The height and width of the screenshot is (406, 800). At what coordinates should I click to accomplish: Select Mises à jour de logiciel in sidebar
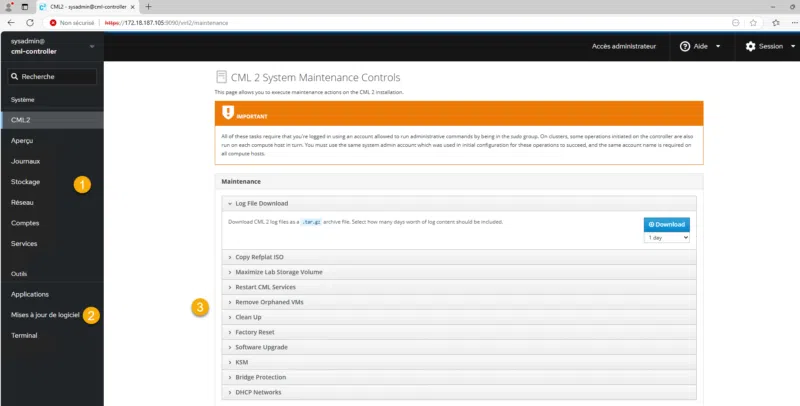click(x=45, y=315)
